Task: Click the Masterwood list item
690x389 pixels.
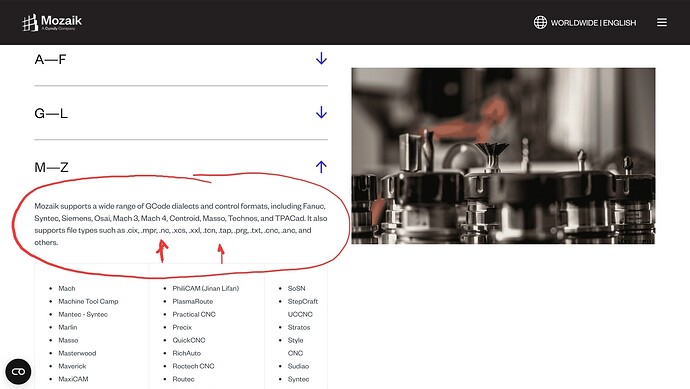Action: 77,353
